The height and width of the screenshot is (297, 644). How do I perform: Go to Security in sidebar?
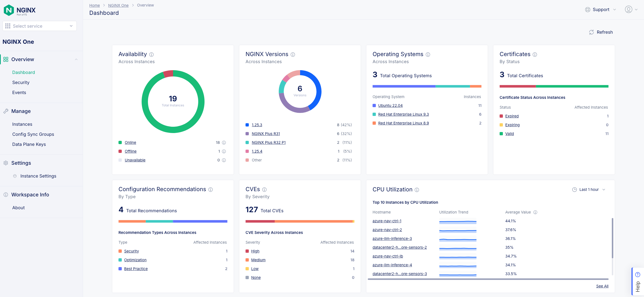(21, 82)
